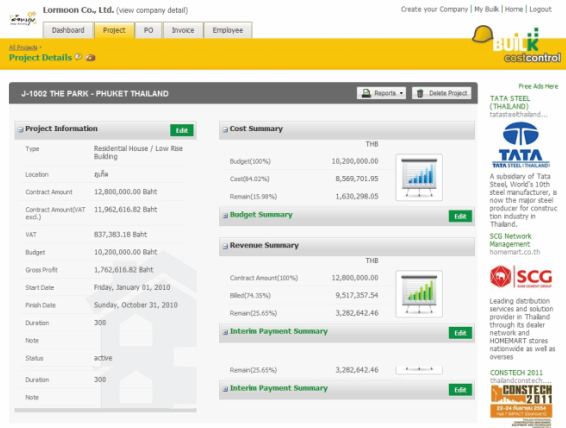
Task: Switch to the Dashboard tab
Action: (68, 30)
